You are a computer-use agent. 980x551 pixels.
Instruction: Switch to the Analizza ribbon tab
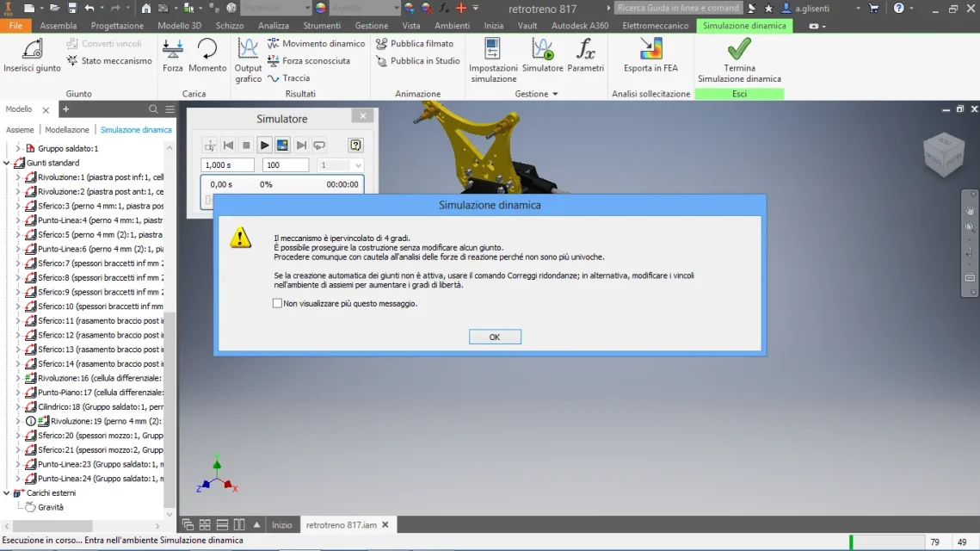coord(274,26)
